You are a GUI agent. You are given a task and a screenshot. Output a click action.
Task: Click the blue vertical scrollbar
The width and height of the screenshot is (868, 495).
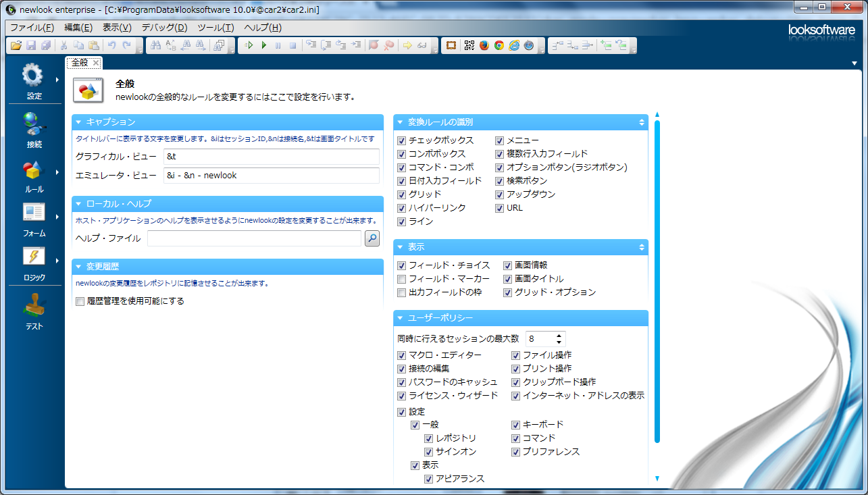tap(657, 281)
